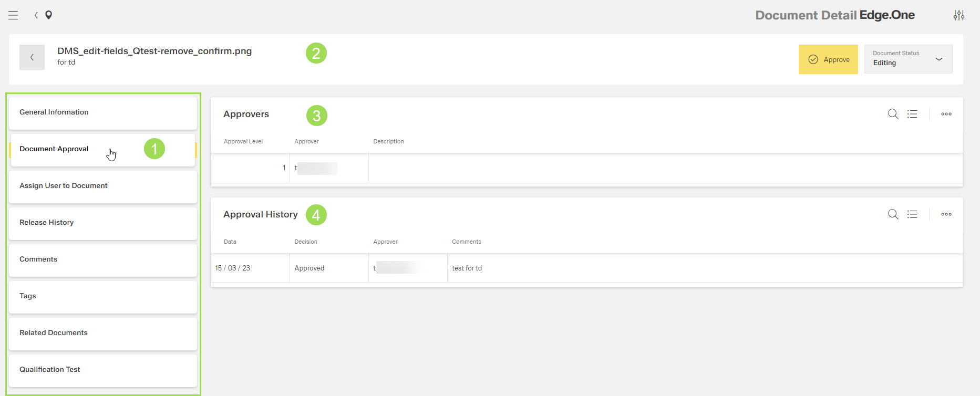Open more options menu for Approval History
The image size is (980, 396).
946,214
